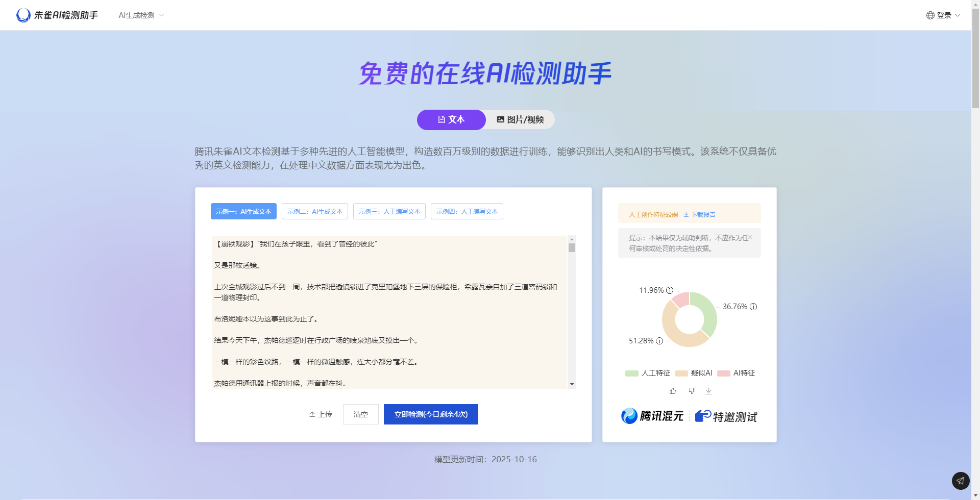Click the thumbs-down feedback icon
Viewport: 980px width, 500px height.
click(692, 391)
